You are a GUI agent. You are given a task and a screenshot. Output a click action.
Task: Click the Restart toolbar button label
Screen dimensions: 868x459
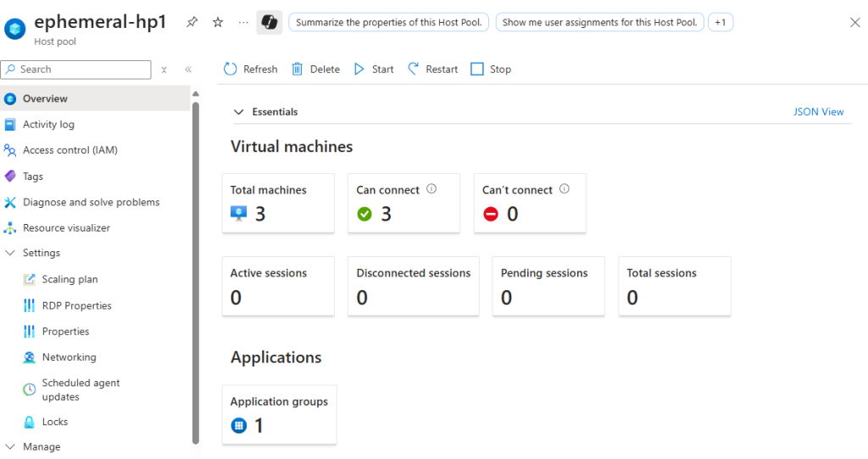442,70
